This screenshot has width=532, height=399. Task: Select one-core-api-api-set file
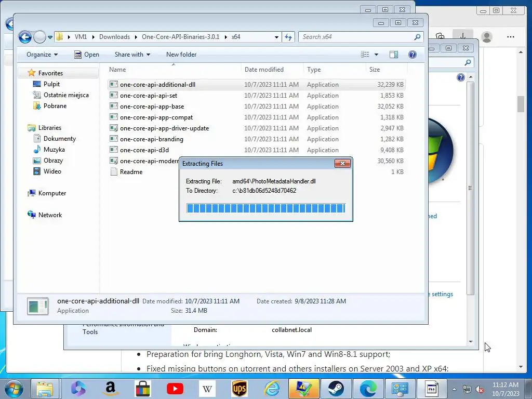click(x=257, y=96)
